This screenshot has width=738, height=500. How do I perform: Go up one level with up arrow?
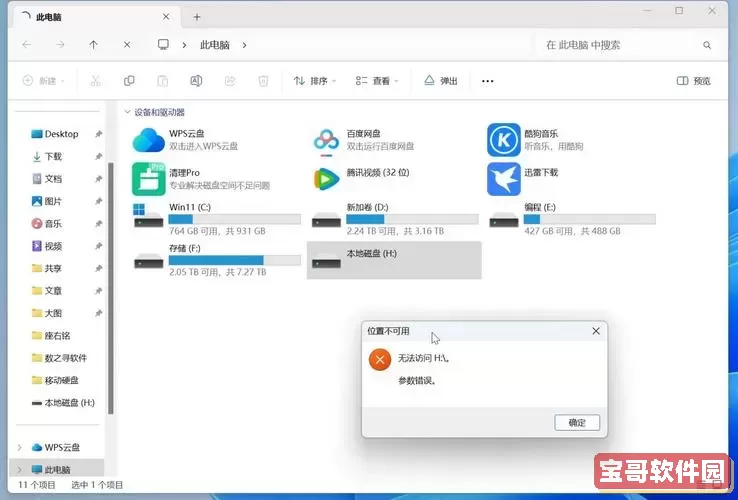94,45
